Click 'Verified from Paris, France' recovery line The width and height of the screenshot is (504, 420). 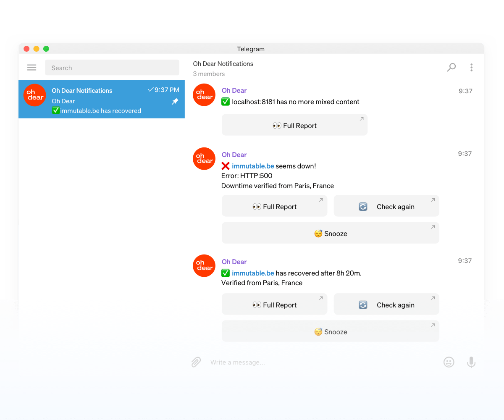[262, 283]
